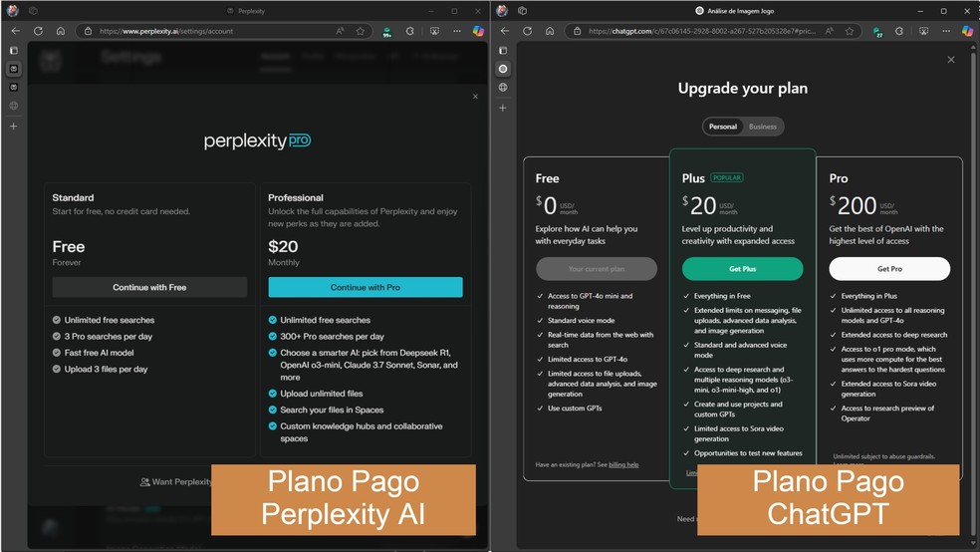Screen dimensions: 980x552
Task: Click 'Fast free AI model' text
Action: pyautogui.click(x=99, y=353)
